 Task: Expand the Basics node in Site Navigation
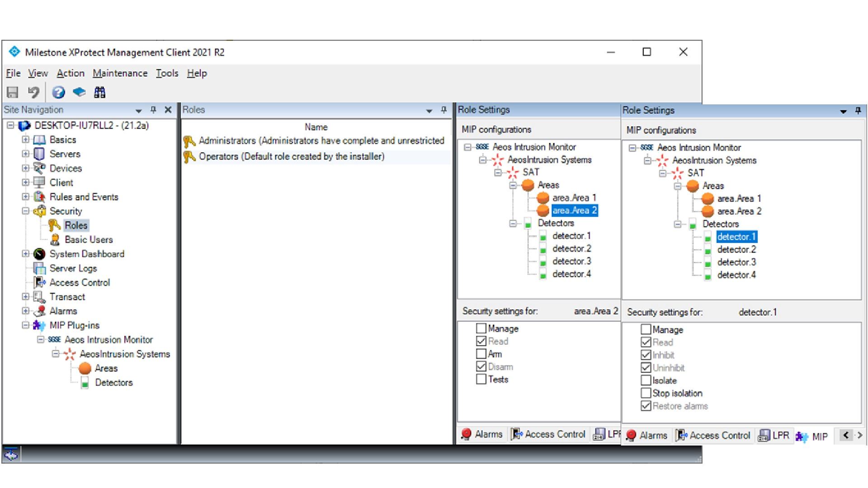(26, 140)
